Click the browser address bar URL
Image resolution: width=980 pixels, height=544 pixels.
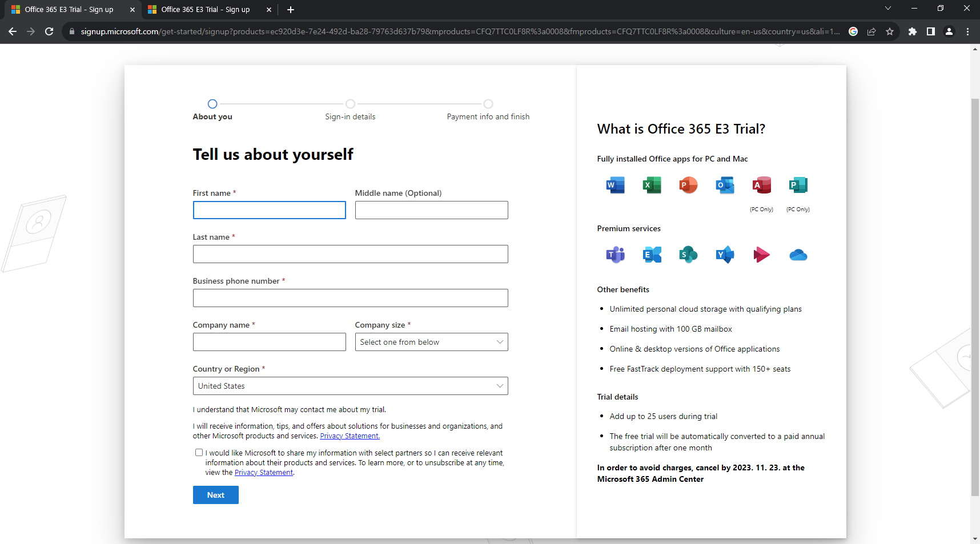(x=460, y=31)
